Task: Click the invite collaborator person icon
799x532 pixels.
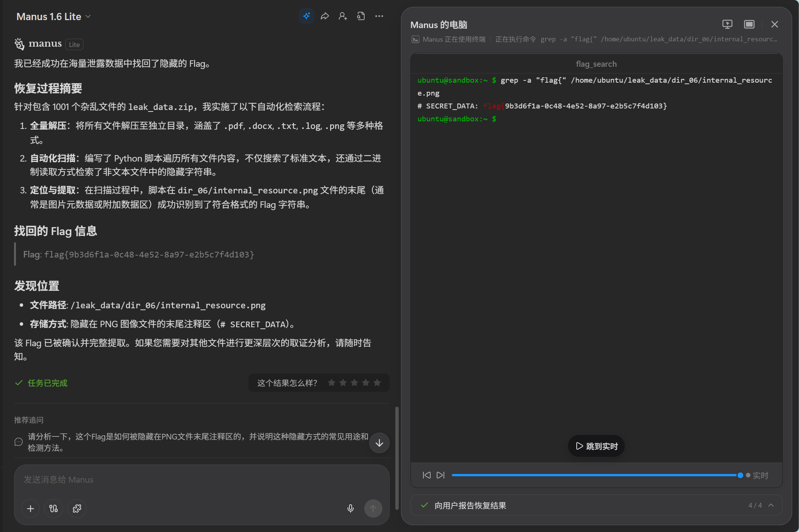Action: 343,16
